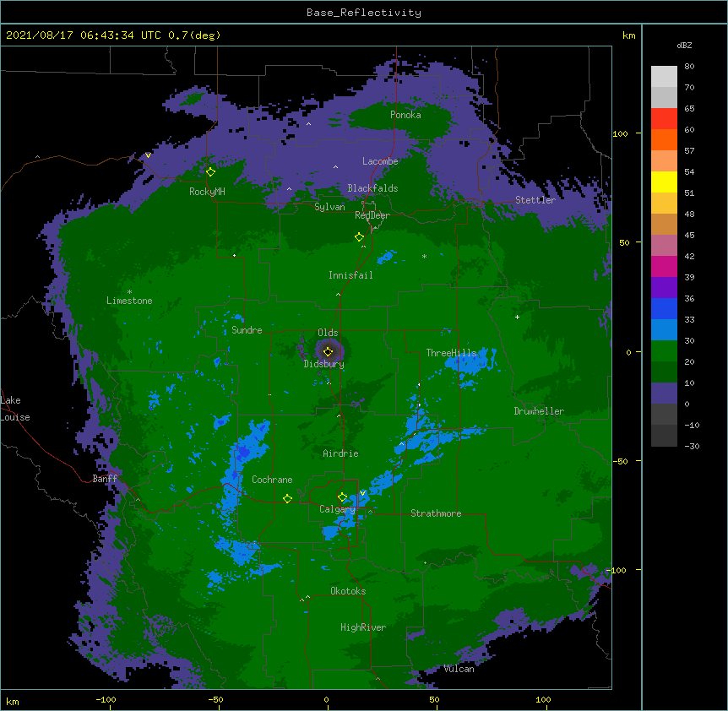This screenshot has width=728, height=711.
Task: Click the RedDeer city label
Action: point(372,215)
